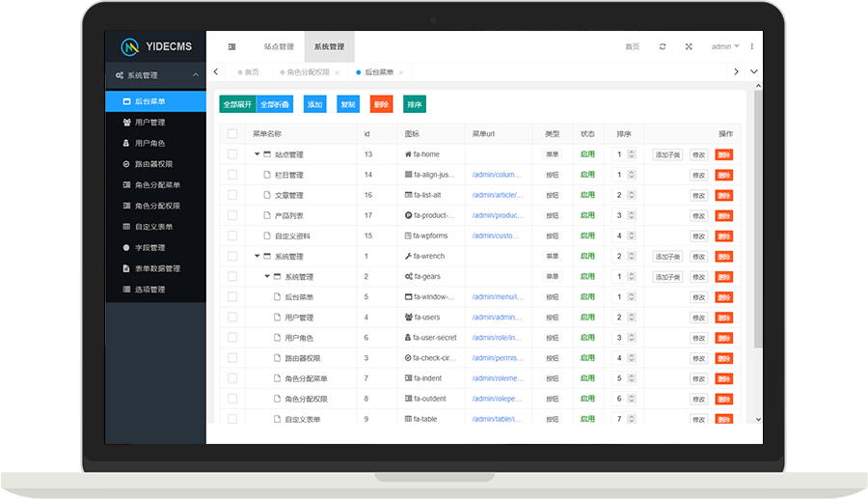Select the checkbox for 产品列表 row
868x499 pixels.
[232, 215]
